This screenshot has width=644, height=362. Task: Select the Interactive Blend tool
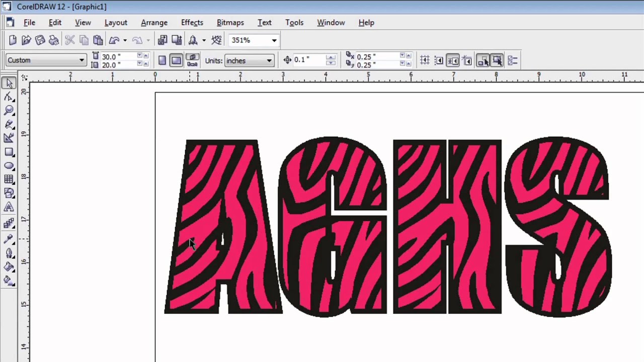pos(9,223)
